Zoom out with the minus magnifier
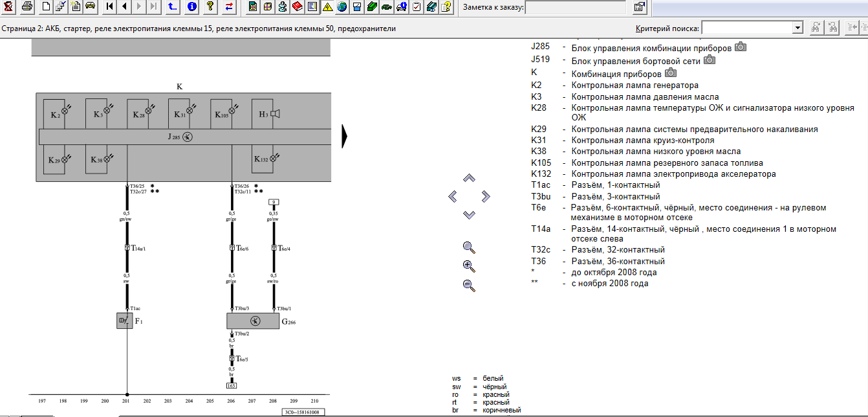This screenshot has height=417, width=868. point(469,284)
